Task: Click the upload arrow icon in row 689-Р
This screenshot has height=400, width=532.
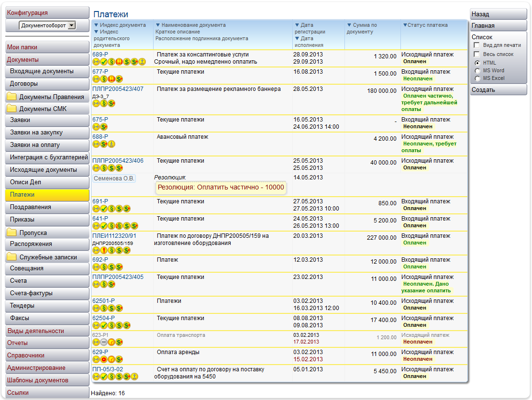Action: tap(142, 62)
